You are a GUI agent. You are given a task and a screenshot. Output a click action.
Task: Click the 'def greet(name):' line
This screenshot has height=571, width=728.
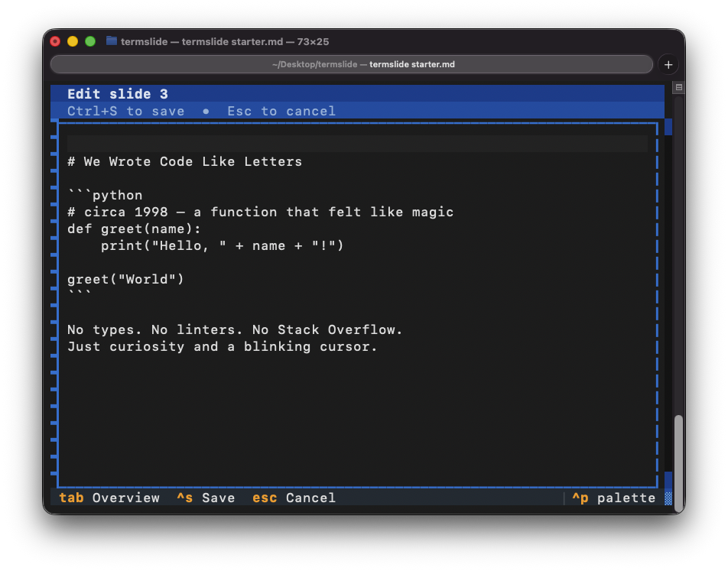(x=134, y=229)
